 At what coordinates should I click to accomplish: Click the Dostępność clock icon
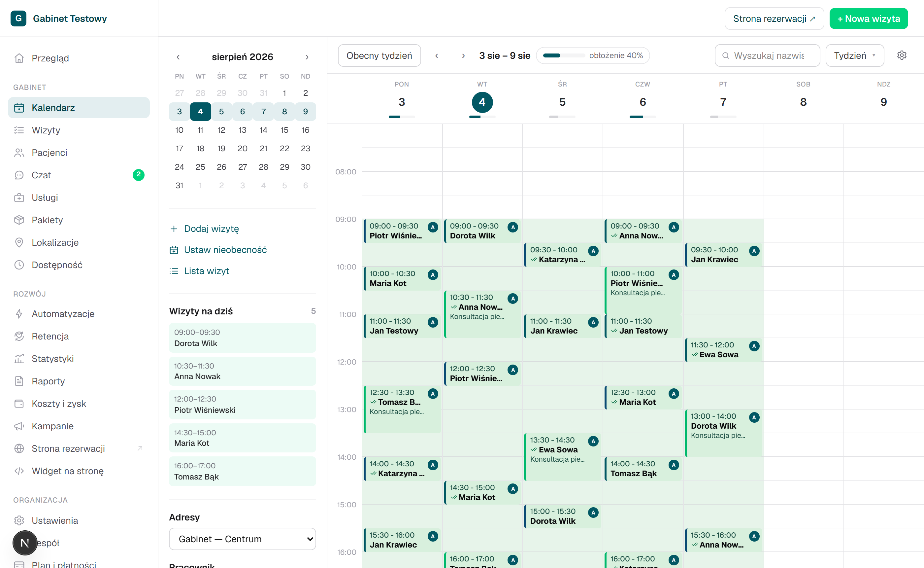19,265
